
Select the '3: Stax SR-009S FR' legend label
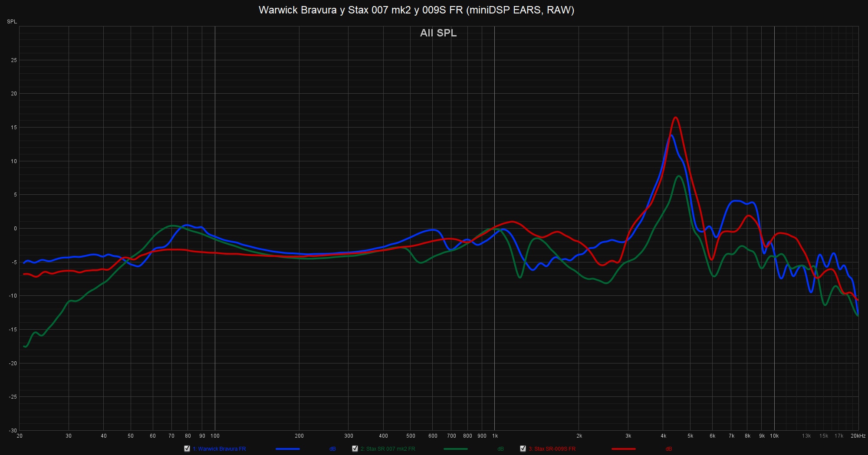(552, 449)
